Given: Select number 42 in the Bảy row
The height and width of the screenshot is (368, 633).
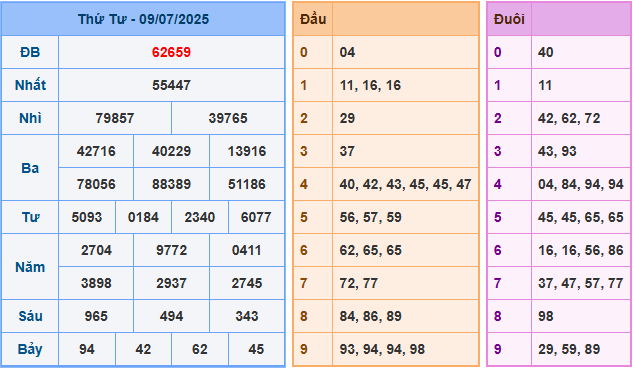Looking at the screenshot, I should 143,349.
